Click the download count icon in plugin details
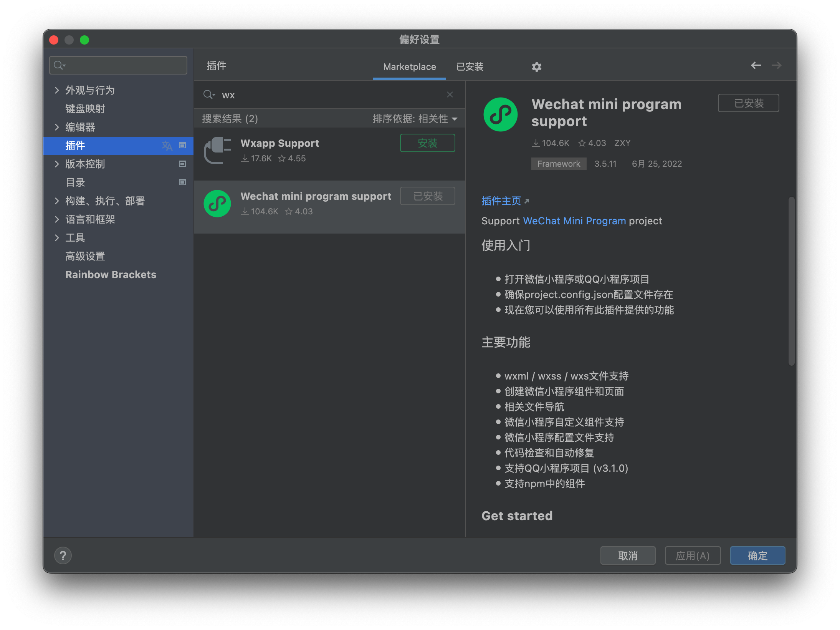Screen dimensions: 840x630 (x=536, y=143)
